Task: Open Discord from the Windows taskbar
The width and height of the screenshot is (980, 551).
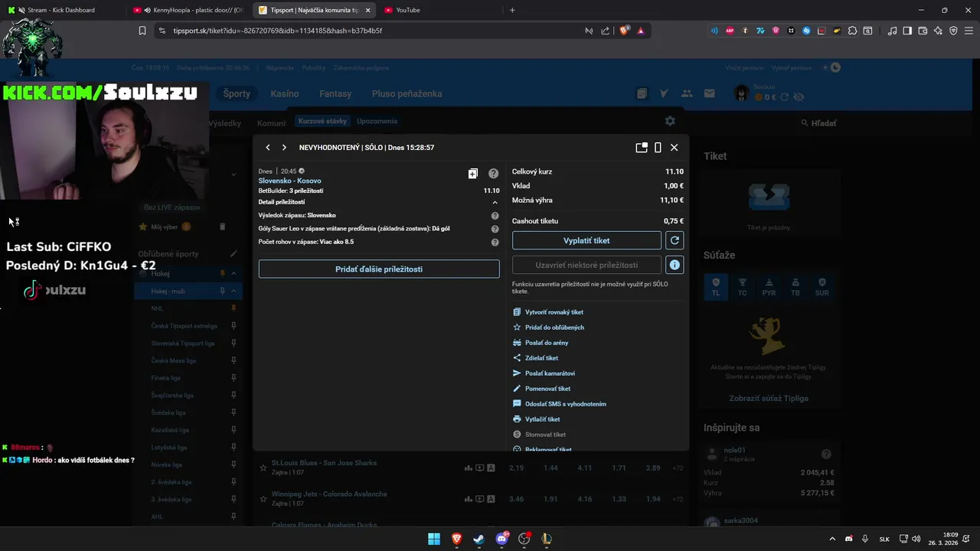Action: pyautogui.click(x=502, y=539)
